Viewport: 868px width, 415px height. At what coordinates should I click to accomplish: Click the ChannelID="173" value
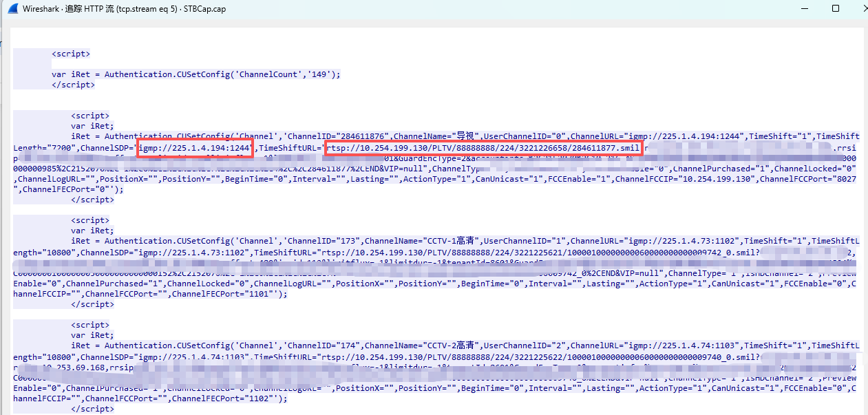(322, 242)
